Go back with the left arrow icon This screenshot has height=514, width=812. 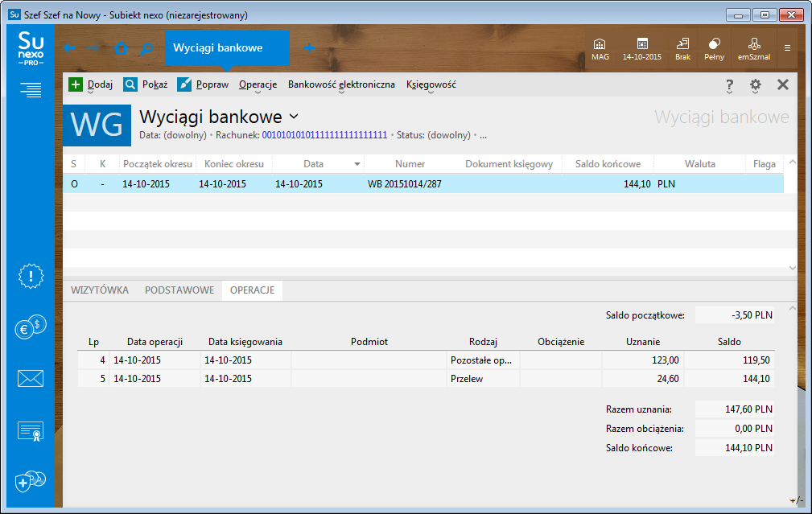(69, 48)
